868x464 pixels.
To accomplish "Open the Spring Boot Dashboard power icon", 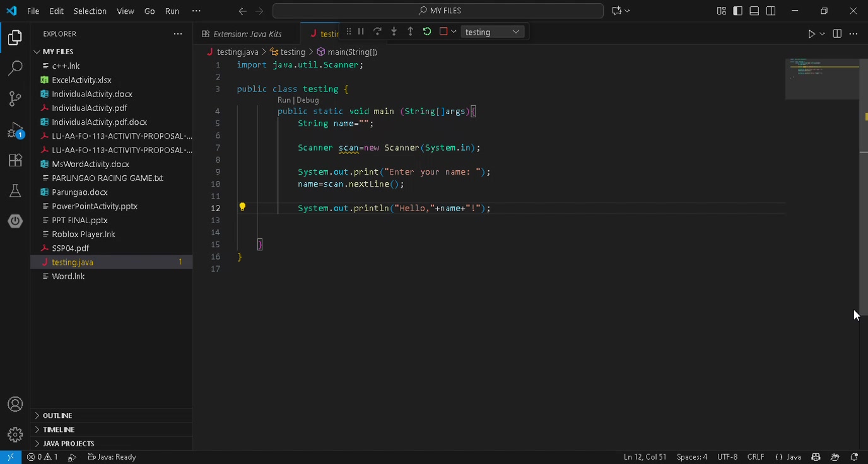I will point(15,221).
